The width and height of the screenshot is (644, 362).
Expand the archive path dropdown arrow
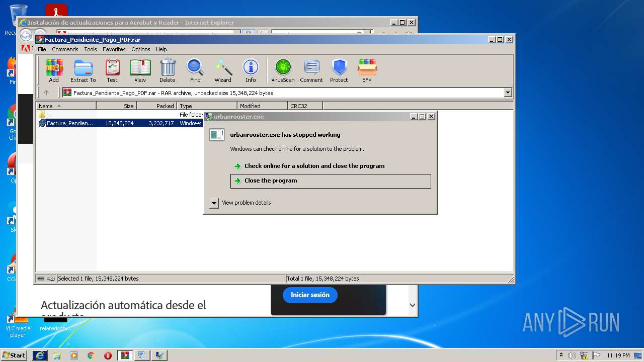[508, 93]
